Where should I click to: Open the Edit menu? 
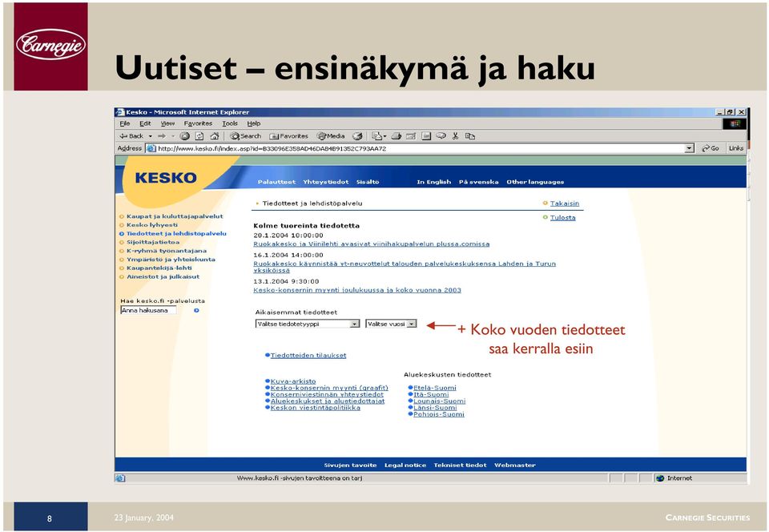coord(145,123)
